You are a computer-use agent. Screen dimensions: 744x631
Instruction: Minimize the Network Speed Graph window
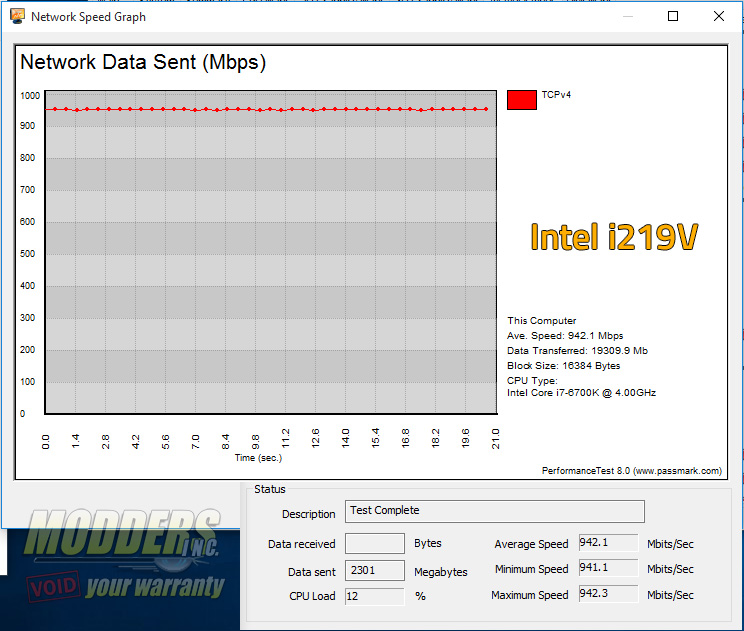pos(627,17)
